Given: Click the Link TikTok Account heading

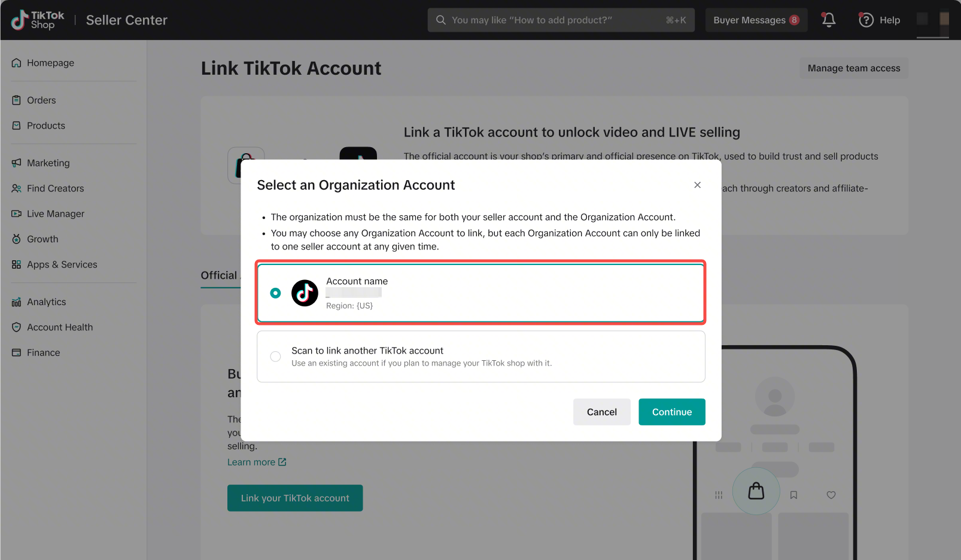Looking at the screenshot, I should click(x=291, y=68).
